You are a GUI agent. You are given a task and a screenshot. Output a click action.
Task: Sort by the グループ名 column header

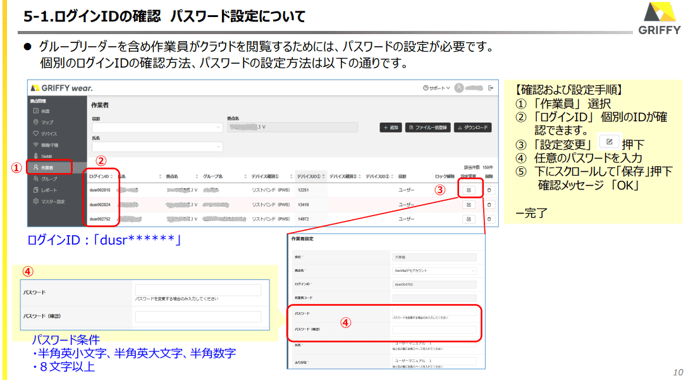coord(225,176)
